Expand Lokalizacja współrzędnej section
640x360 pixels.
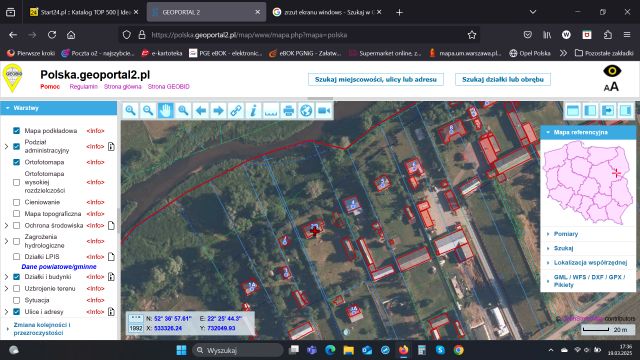[x=590, y=262]
